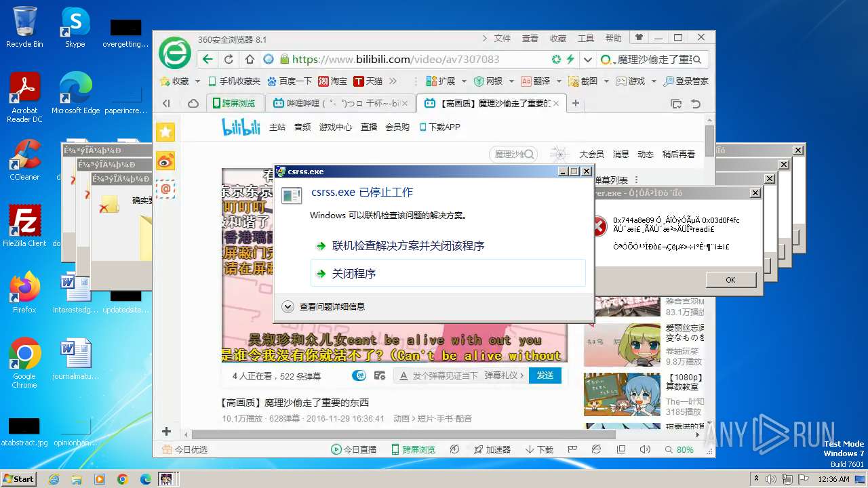Image resolution: width=868 pixels, height=488 pixels.
Task: Open 翻译 dropdown arrow
Action: (559, 81)
